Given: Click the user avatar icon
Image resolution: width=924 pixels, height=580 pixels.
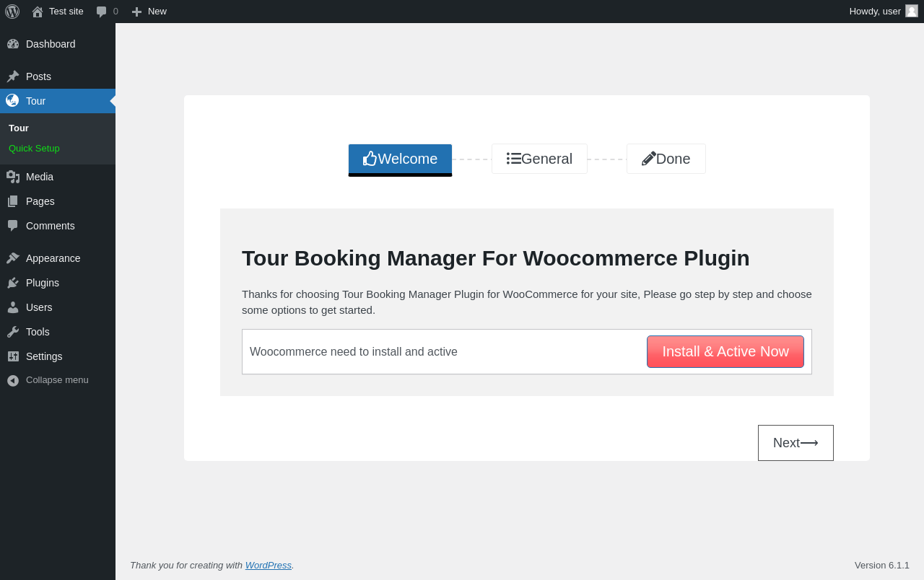Looking at the screenshot, I should click(912, 11).
